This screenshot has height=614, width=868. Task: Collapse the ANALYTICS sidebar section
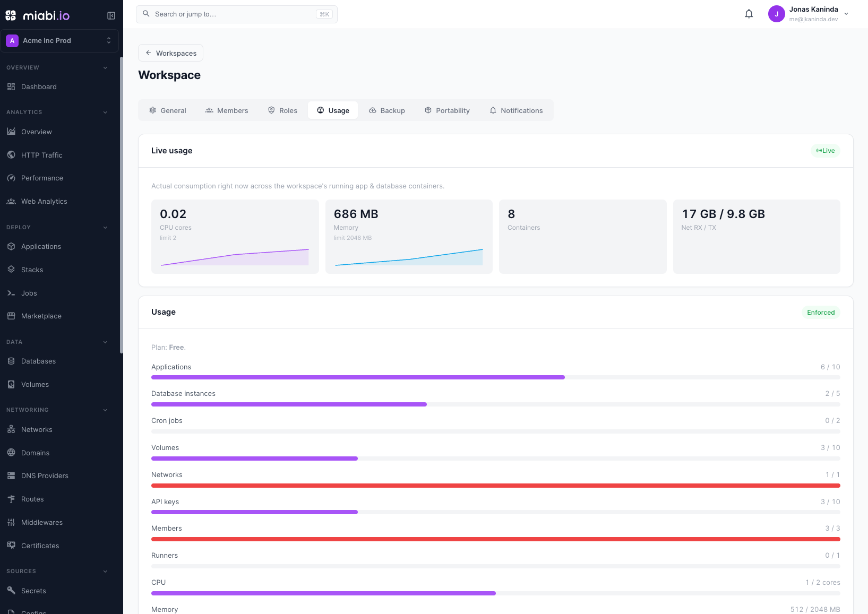pyautogui.click(x=105, y=112)
